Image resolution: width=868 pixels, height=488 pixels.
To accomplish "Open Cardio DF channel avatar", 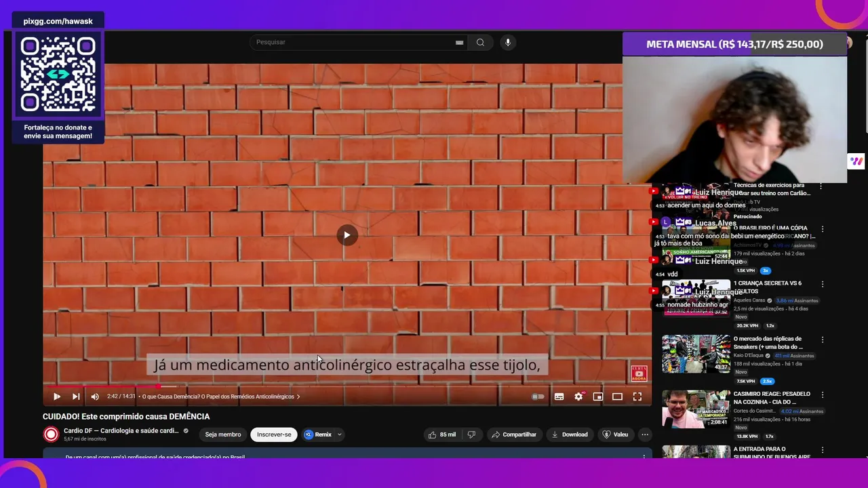I will point(51,434).
